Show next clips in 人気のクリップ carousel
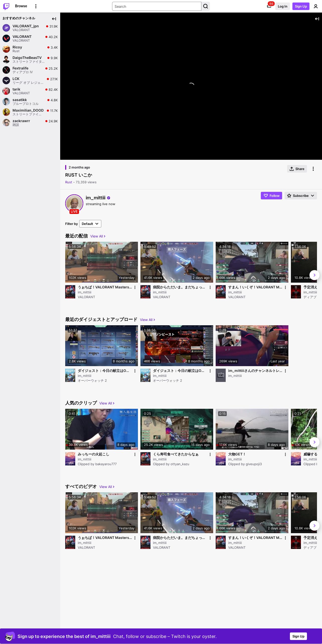 (314, 442)
